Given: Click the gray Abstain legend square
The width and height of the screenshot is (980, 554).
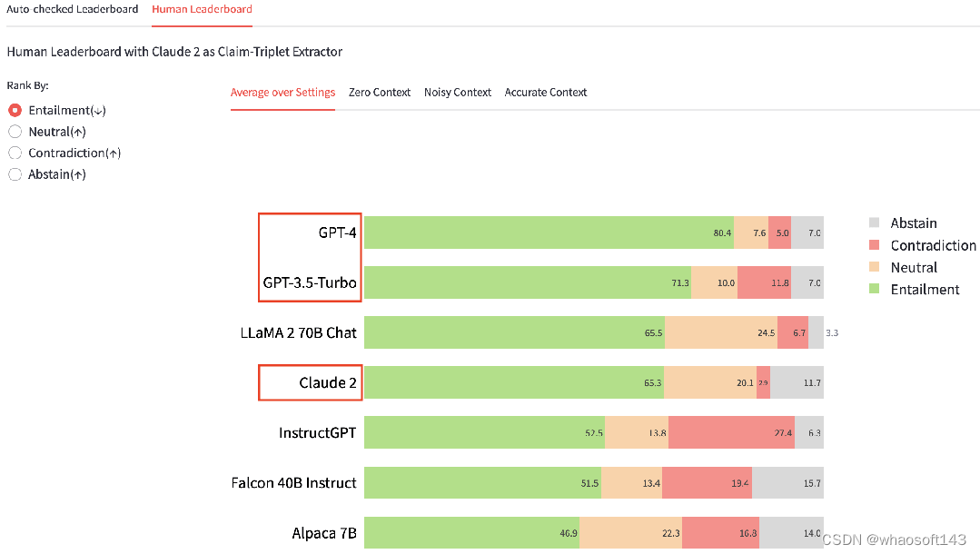Looking at the screenshot, I should [x=876, y=223].
